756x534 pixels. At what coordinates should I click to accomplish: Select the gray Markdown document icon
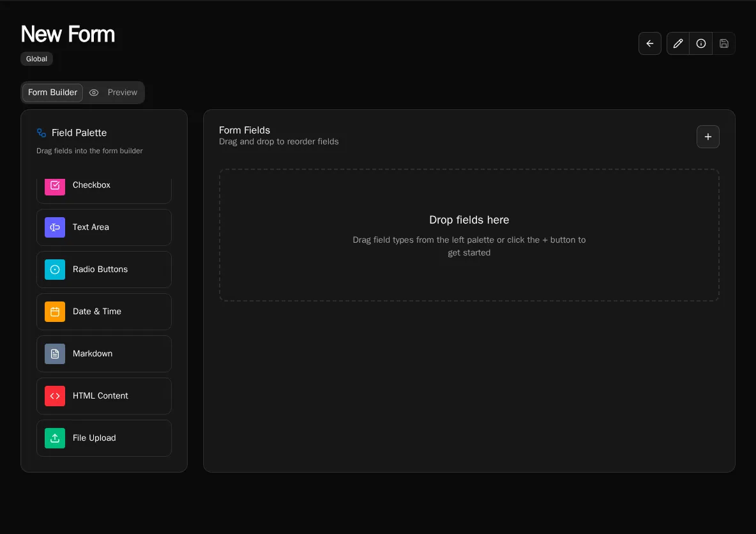click(55, 354)
